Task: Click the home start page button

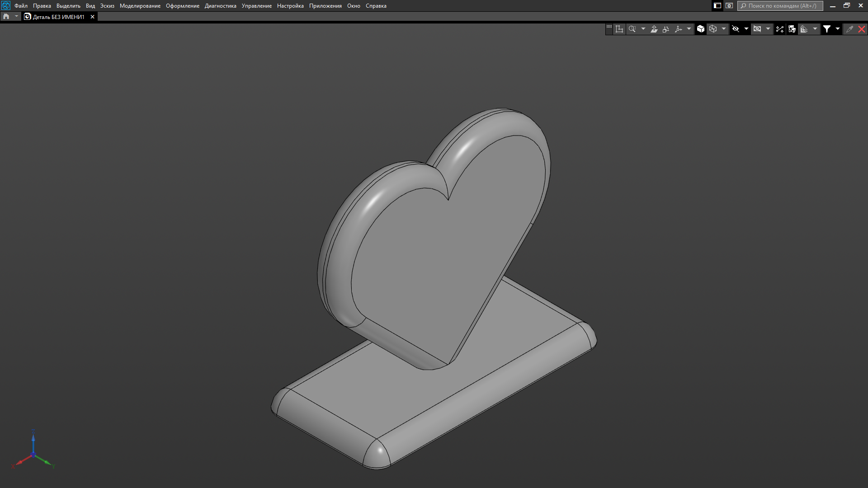Action: tap(6, 16)
